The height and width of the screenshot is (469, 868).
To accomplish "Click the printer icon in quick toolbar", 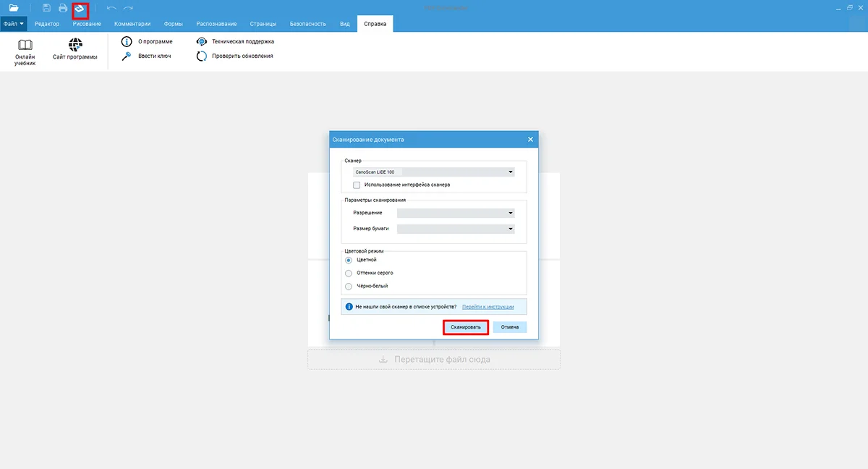I will tap(63, 8).
